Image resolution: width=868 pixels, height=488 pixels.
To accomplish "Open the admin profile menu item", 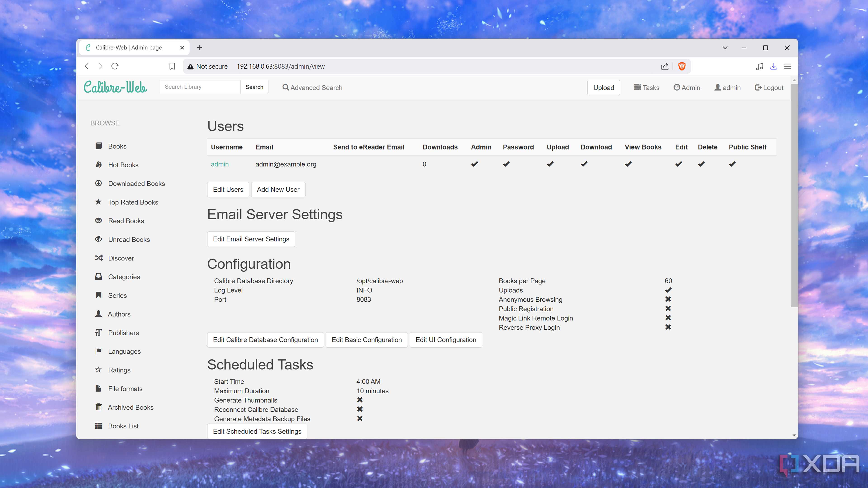I will pyautogui.click(x=727, y=88).
